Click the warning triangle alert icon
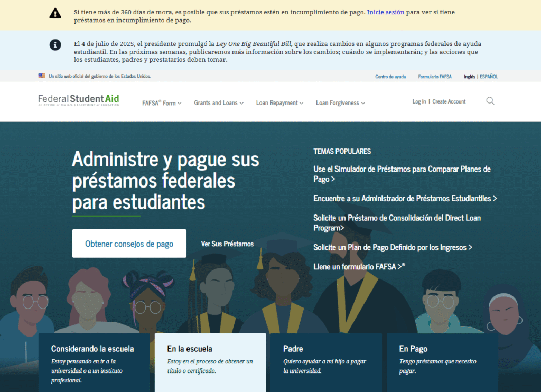 click(x=55, y=13)
